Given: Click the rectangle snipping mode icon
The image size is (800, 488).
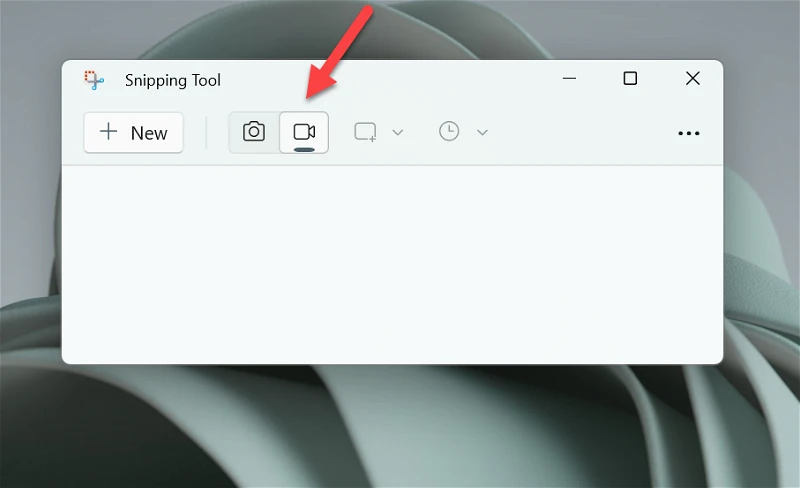Looking at the screenshot, I should click(365, 132).
